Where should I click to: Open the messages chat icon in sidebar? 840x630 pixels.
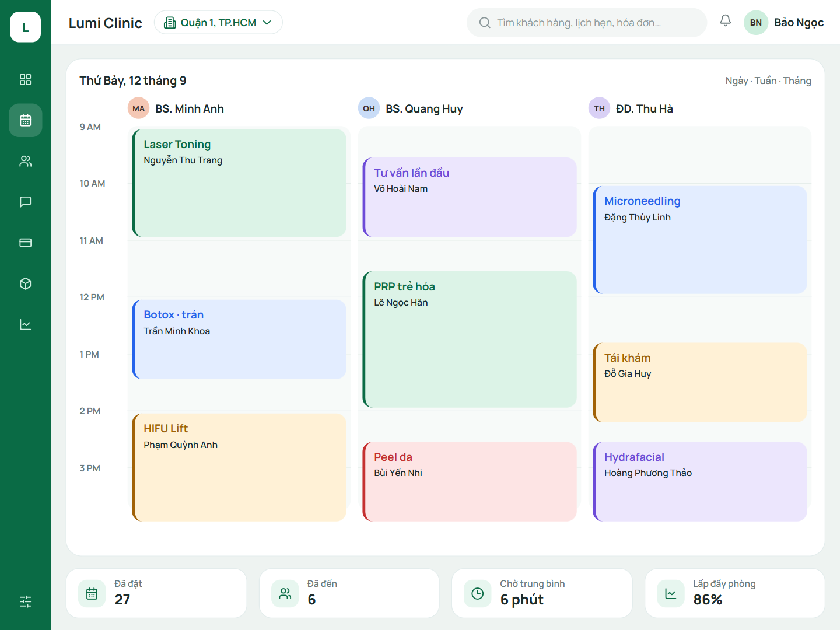coord(25,202)
